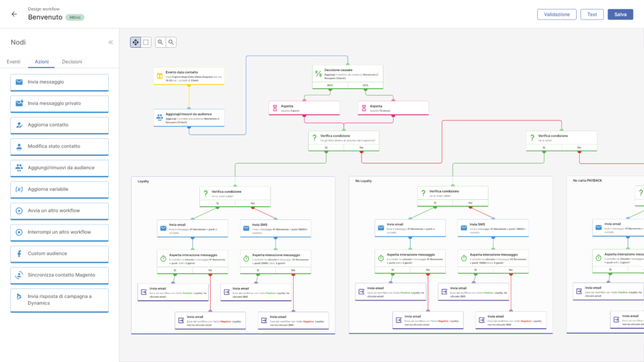Save workflow with Salva button

(620, 14)
